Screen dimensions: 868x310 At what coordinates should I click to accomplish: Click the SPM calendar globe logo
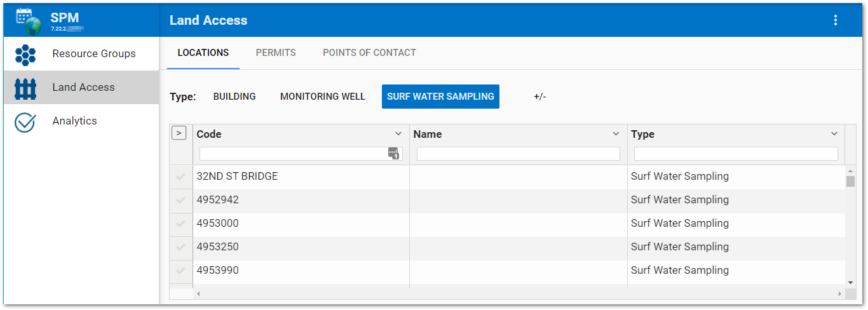(x=28, y=21)
